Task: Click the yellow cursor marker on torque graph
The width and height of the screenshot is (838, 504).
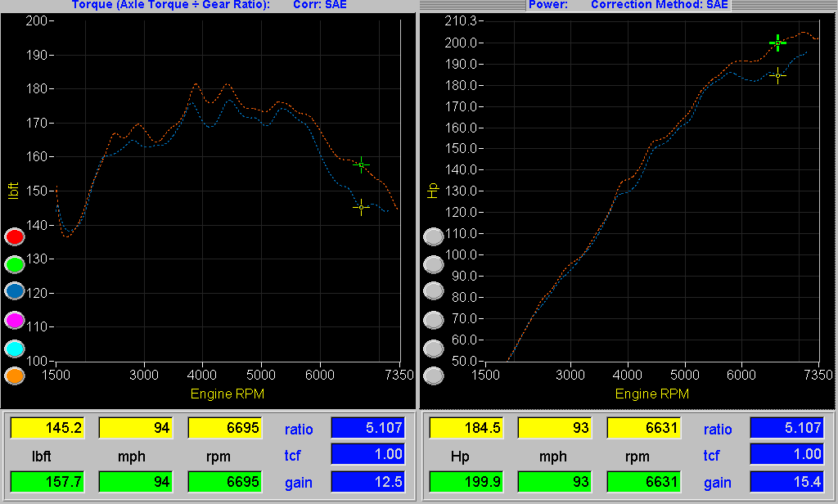Action: (x=361, y=207)
